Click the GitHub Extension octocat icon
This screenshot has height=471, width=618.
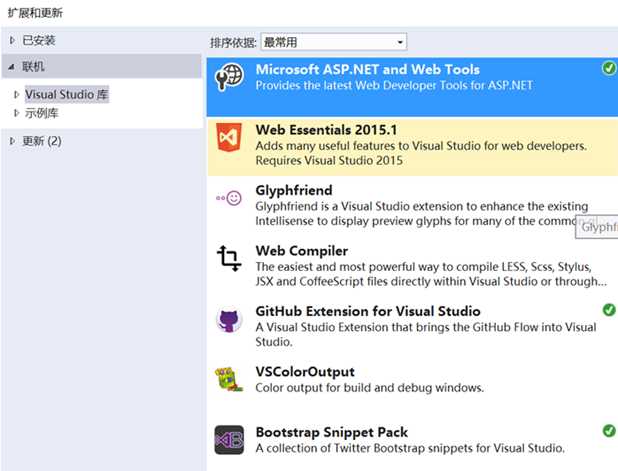(229, 319)
